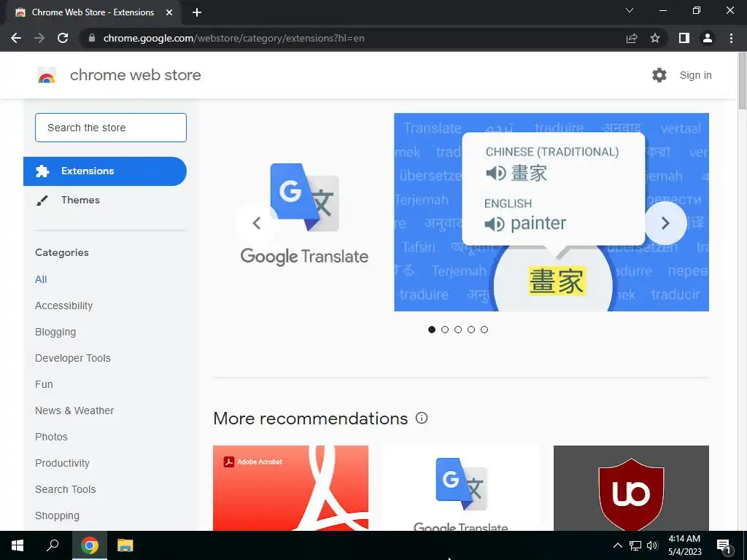
Task: Open the News & Weather category
Action: coord(74,411)
